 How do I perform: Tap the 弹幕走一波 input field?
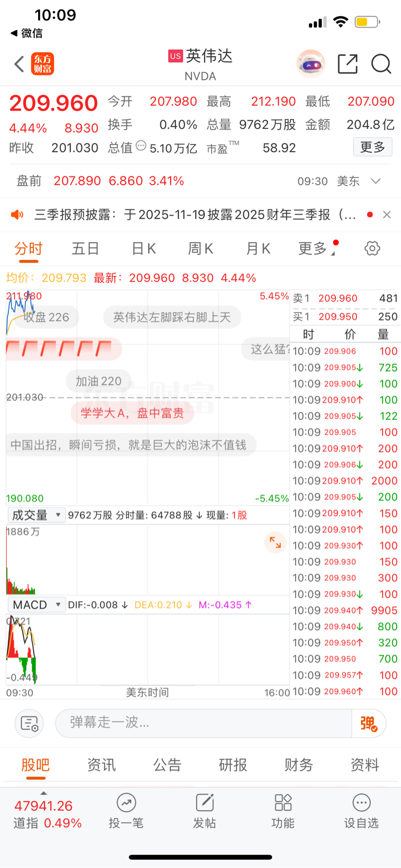pyautogui.click(x=204, y=723)
